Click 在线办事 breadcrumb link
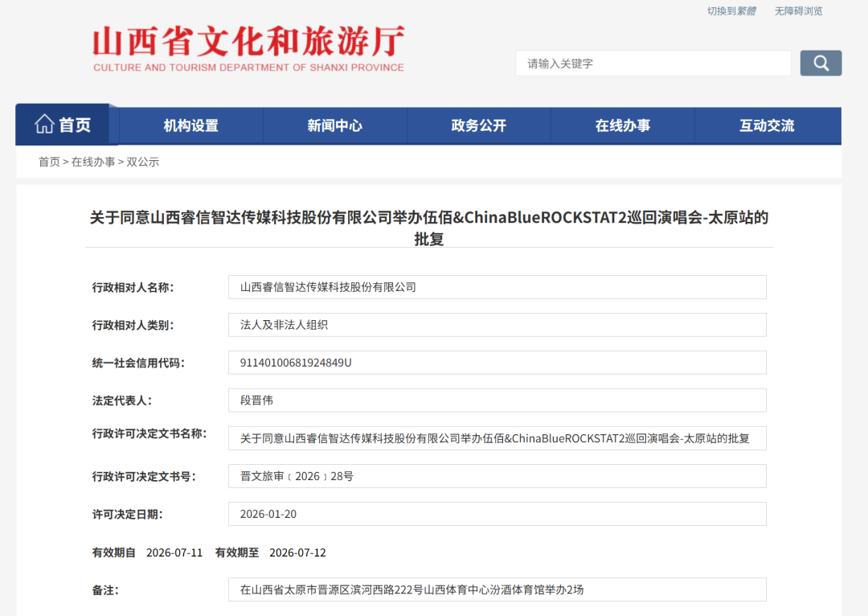The image size is (868, 616). coord(93,162)
